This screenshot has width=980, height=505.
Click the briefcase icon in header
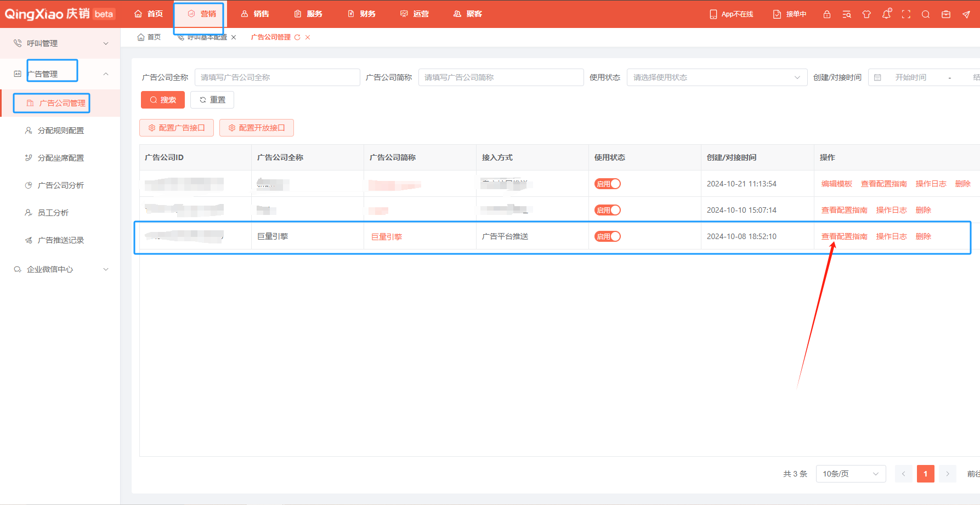point(946,14)
